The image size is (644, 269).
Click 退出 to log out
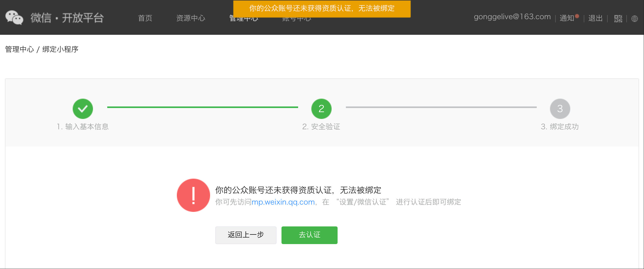click(595, 18)
